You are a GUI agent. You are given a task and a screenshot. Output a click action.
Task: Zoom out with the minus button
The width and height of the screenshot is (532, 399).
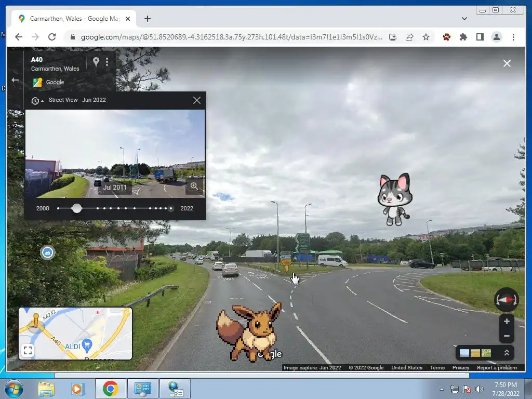tap(507, 336)
